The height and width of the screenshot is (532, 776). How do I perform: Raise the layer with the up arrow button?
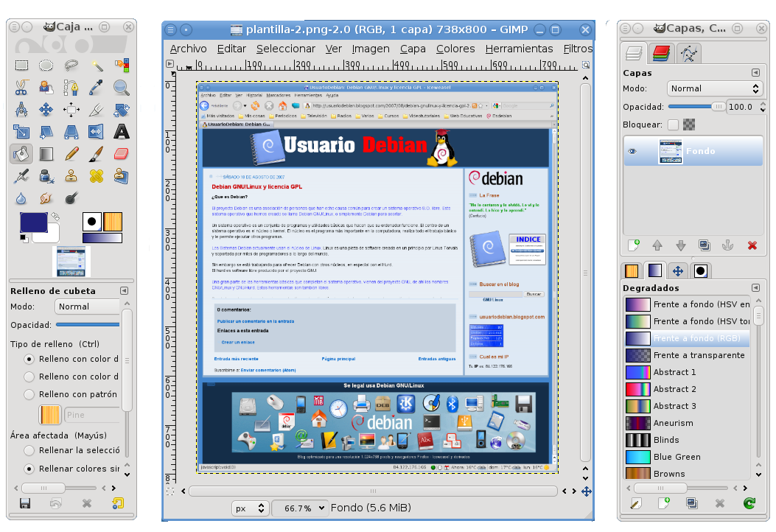[657, 245]
